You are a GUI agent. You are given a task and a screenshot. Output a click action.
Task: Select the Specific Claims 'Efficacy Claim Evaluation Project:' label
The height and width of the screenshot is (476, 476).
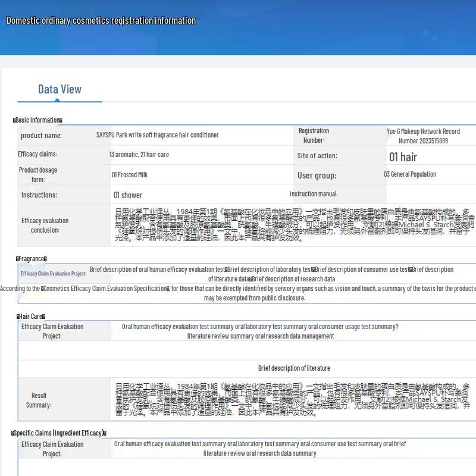click(x=52, y=449)
